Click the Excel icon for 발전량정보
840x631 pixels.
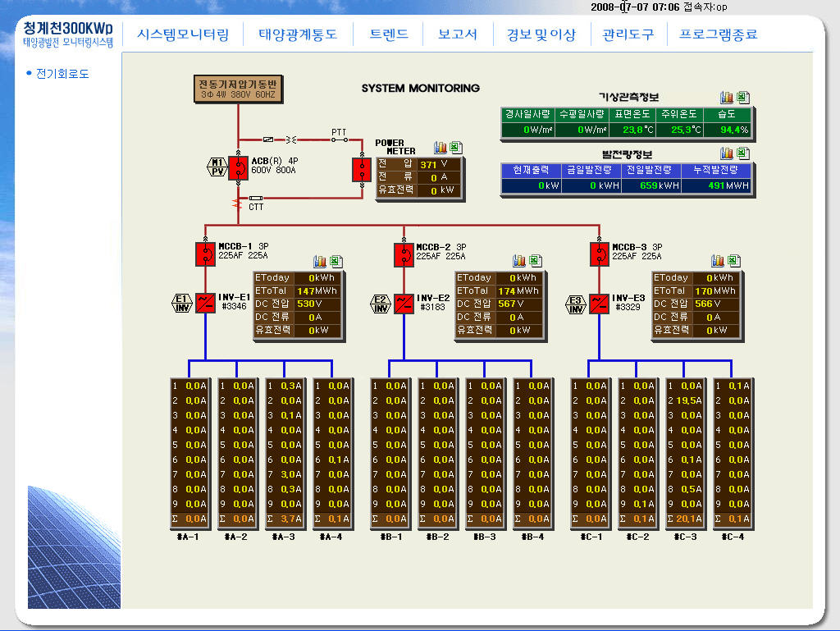742,153
